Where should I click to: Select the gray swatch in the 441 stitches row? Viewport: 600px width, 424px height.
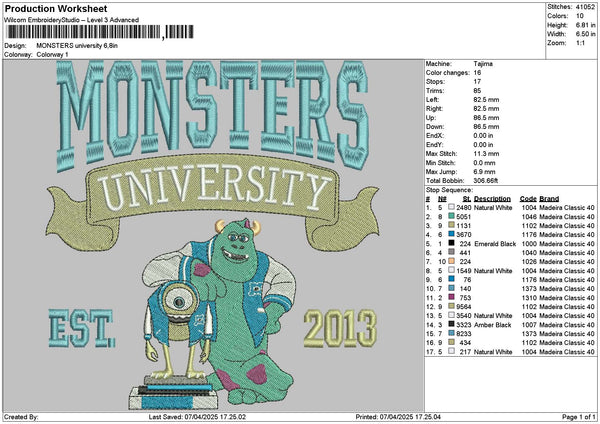pyautogui.click(x=452, y=252)
